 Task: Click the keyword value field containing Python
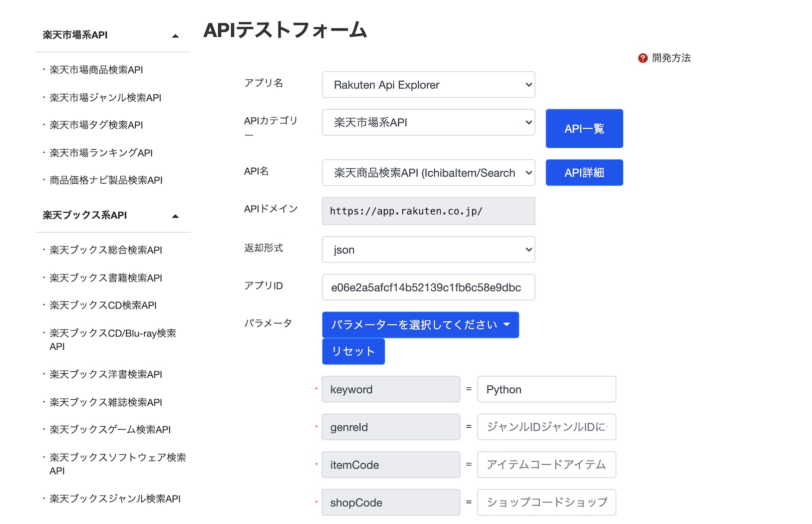[x=546, y=389]
